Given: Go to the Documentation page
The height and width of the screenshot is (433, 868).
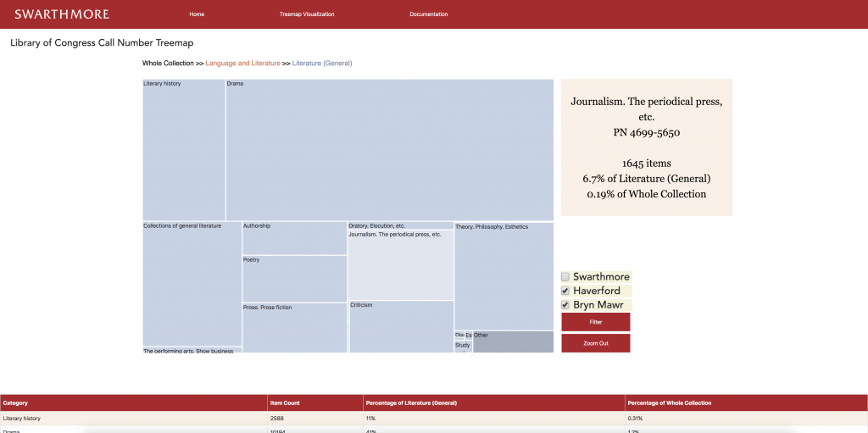Looking at the screenshot, I should click(x=428, y=14).
